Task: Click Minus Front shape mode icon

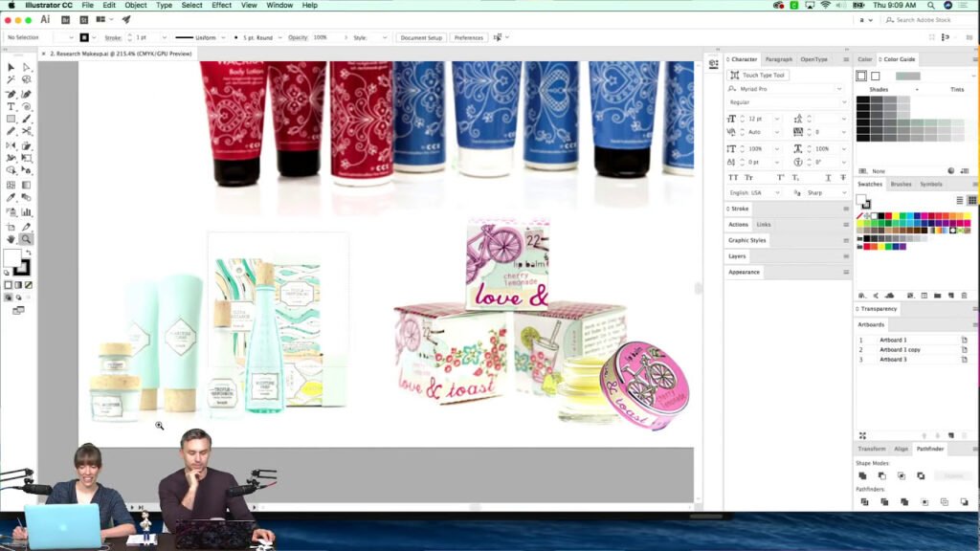Action: (881, 476)
